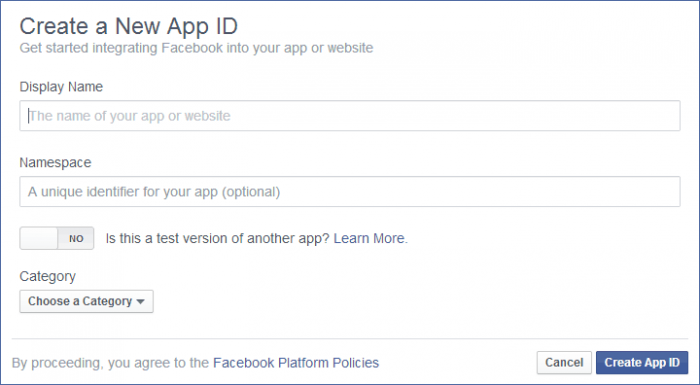This screenshot has width=700, height=385.
Task: Open the Learn More link
Action: click(x=369, y=238)
